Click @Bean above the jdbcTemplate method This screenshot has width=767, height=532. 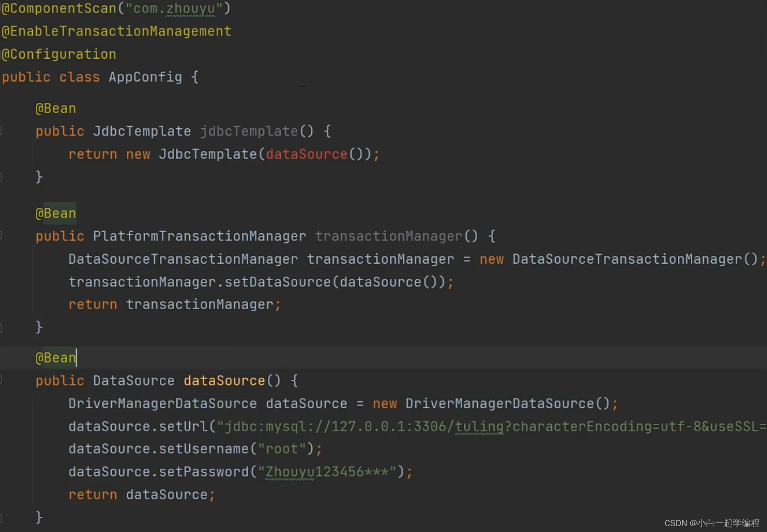tap(56, 109)
